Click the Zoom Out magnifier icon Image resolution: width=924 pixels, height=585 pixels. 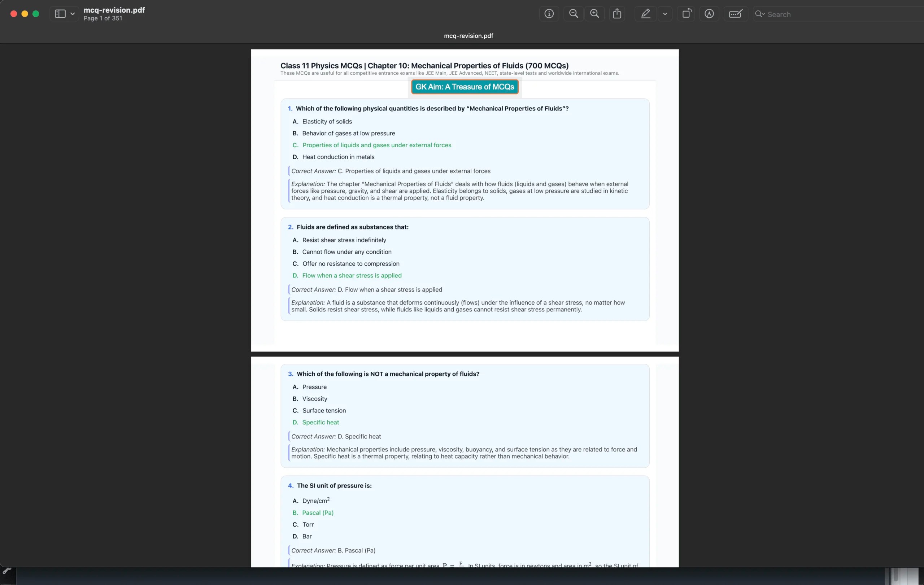[x=573, y=14]
